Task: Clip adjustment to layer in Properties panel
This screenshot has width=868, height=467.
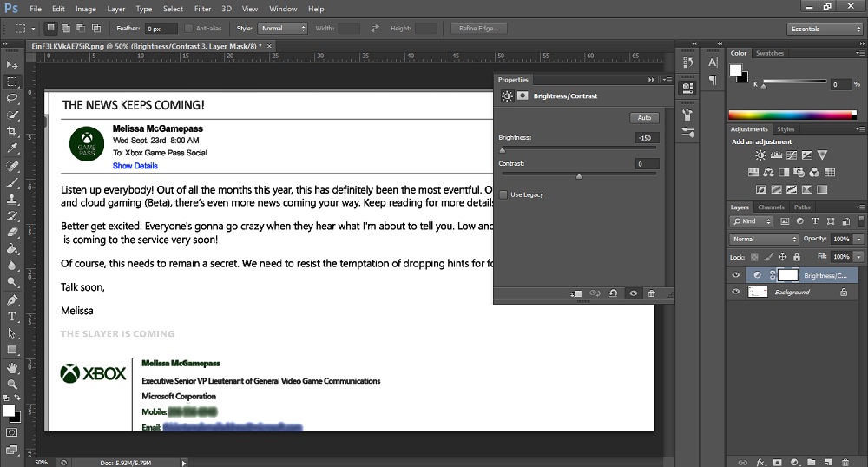Action: (x=575, y=293)
